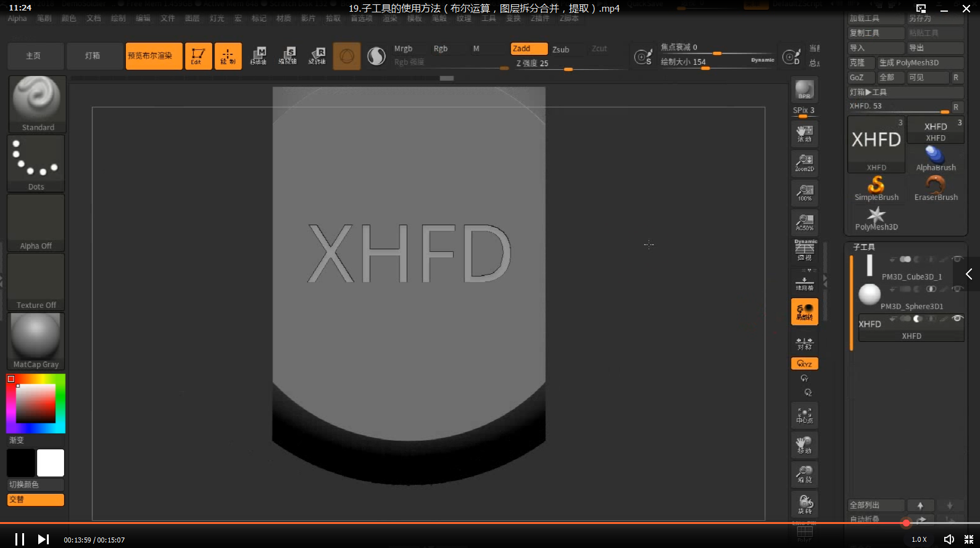Screen dimensions: 980x548
Task: Open the Dots stroke selector
Action: click(x=36, y=164)
